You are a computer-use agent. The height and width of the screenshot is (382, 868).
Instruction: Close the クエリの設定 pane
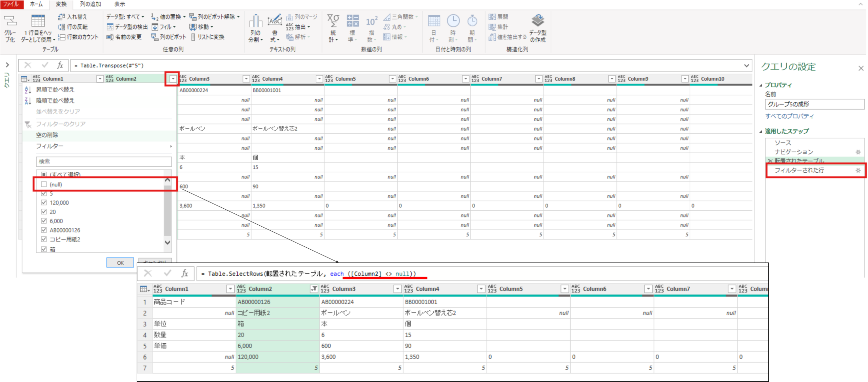click(861, 68)
